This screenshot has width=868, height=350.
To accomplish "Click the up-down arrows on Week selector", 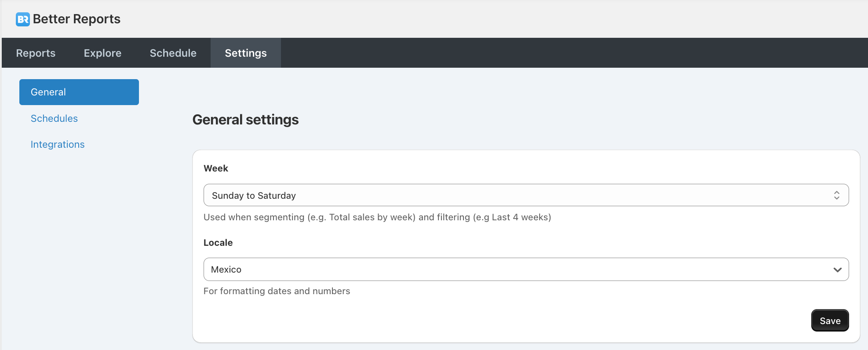I will [836, 195].
